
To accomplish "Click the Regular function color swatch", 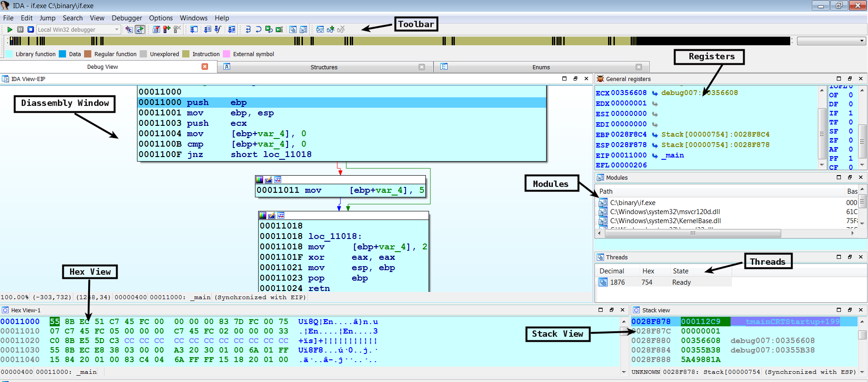I will (88, 54).
